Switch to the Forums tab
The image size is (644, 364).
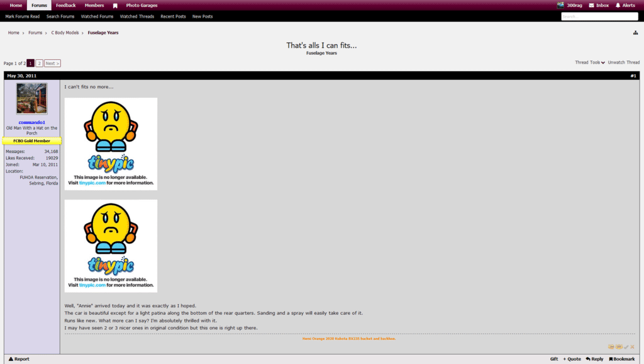coord(39,5)
